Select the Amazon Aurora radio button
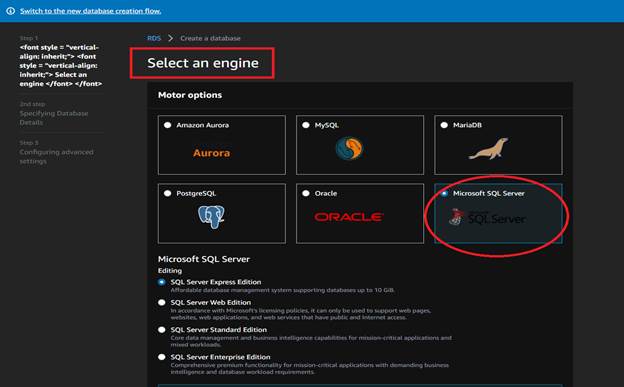Viewport: 624px width, 387px height. pos(168,125)
